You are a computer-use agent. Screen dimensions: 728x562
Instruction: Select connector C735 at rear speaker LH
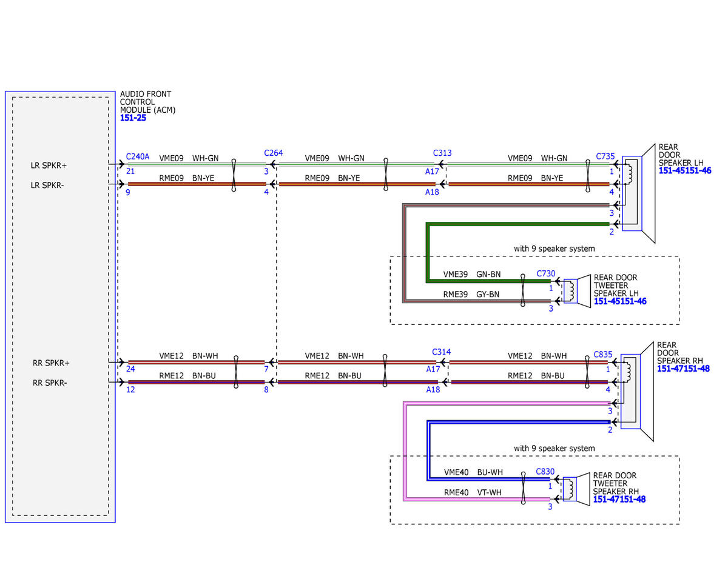pyautogui.click(x=606, y=156)
